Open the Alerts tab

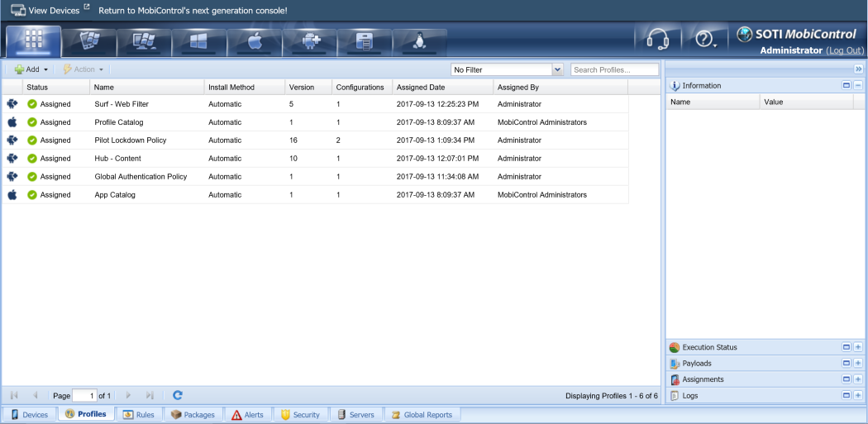[247, 415]
